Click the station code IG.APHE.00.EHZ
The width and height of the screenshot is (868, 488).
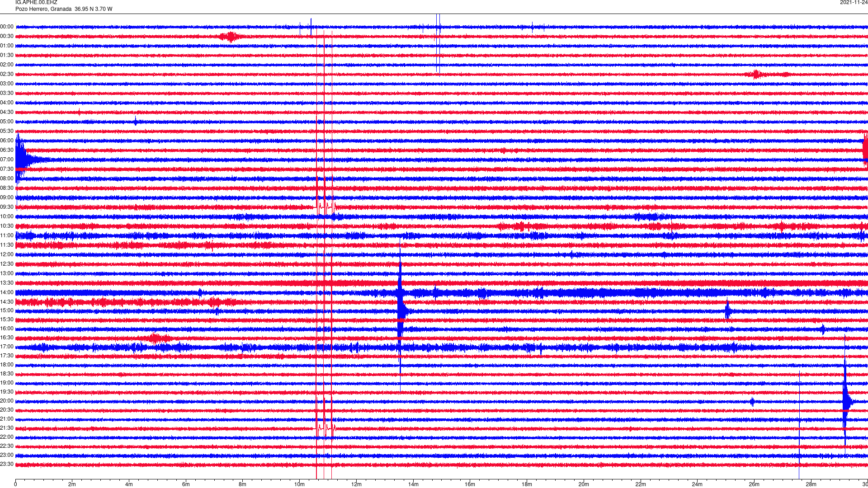[36, 2]
